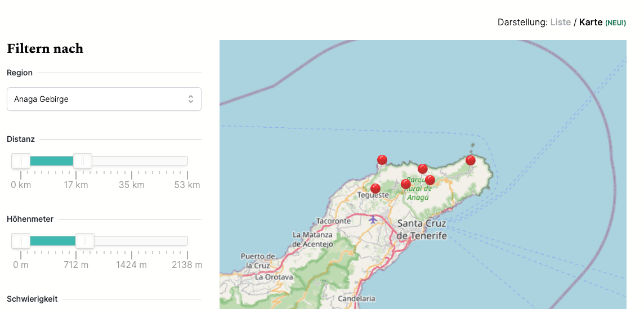Click the purple airport icon on the map
This screenshot has height=309, width=644.
click(x=373, y=219)
